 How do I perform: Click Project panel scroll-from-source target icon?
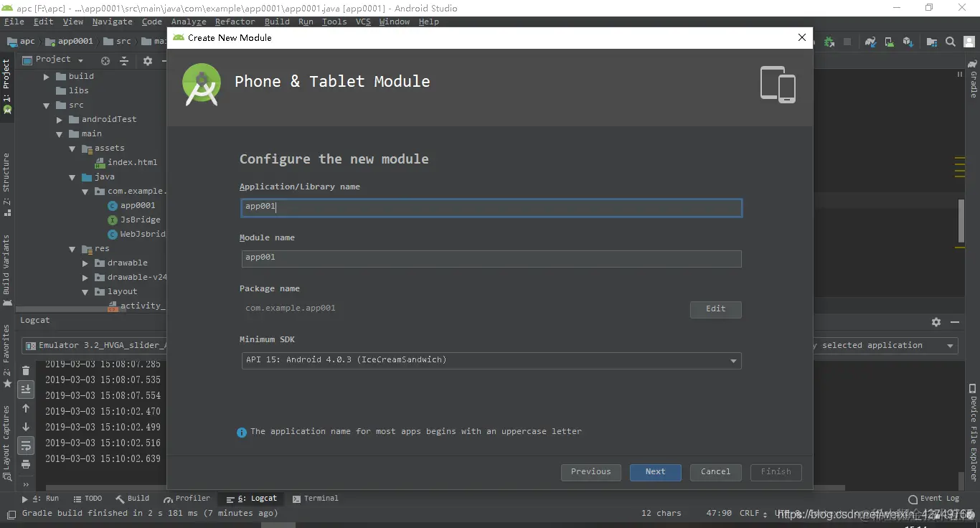click(105, 61)
